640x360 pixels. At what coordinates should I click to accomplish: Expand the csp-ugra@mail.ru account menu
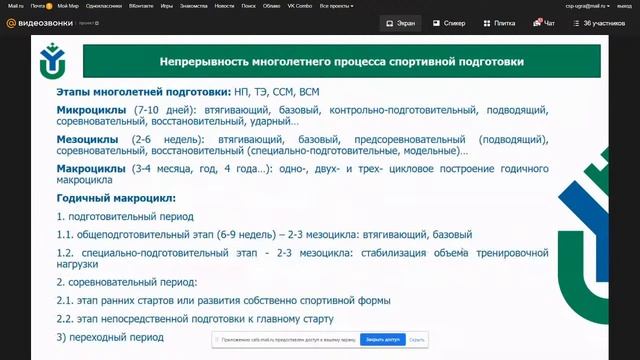pyautogui.click(x=588, y=6)
